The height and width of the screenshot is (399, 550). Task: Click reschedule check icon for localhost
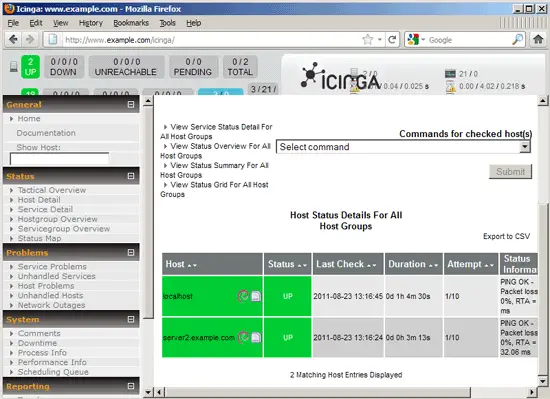point(243,296)
